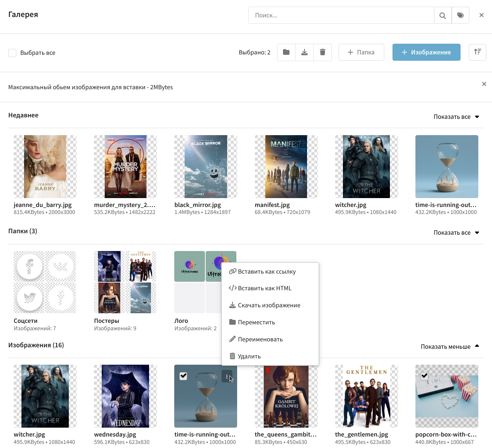
Task: Expand Папки with Показать все
Action: [x=456, y=233]
